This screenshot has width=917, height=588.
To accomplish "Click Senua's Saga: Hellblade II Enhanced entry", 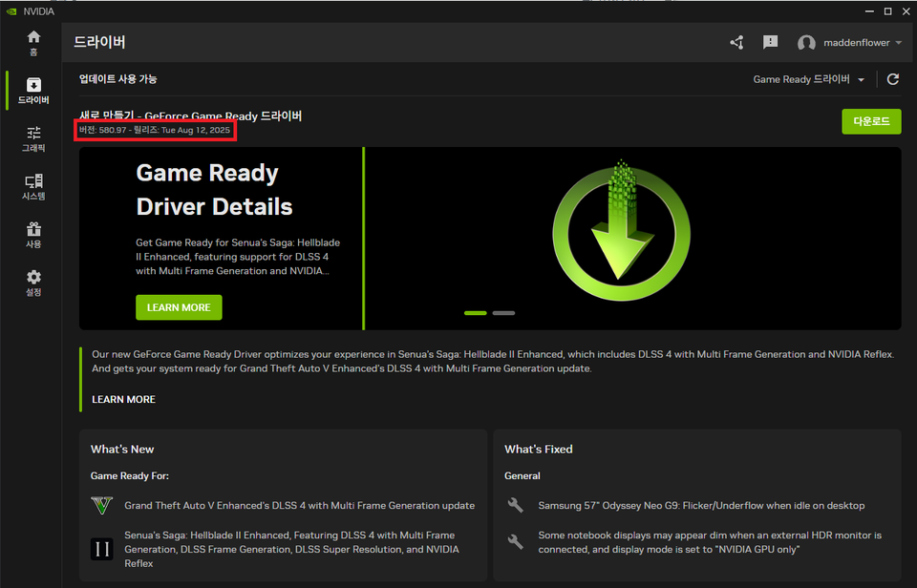I will (x=292, y=550).
